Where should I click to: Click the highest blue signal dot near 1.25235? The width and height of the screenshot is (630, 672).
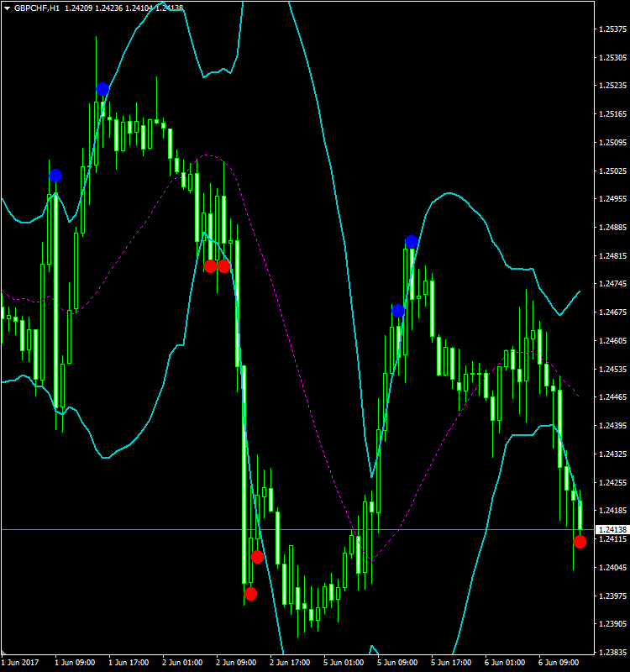(102, 89)
